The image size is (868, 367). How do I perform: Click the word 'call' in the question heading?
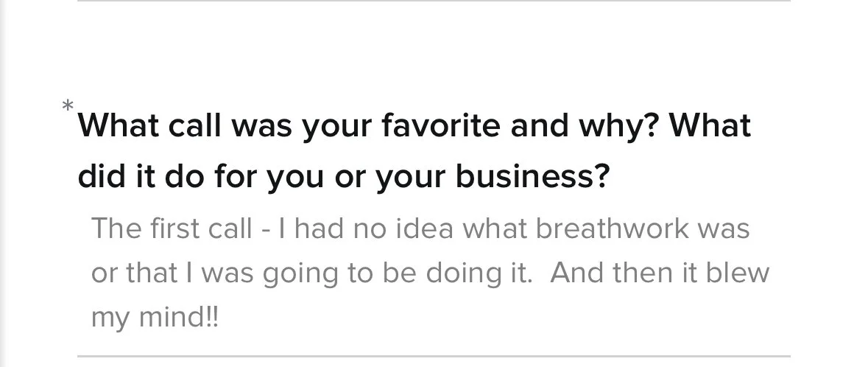pos(194,125)
